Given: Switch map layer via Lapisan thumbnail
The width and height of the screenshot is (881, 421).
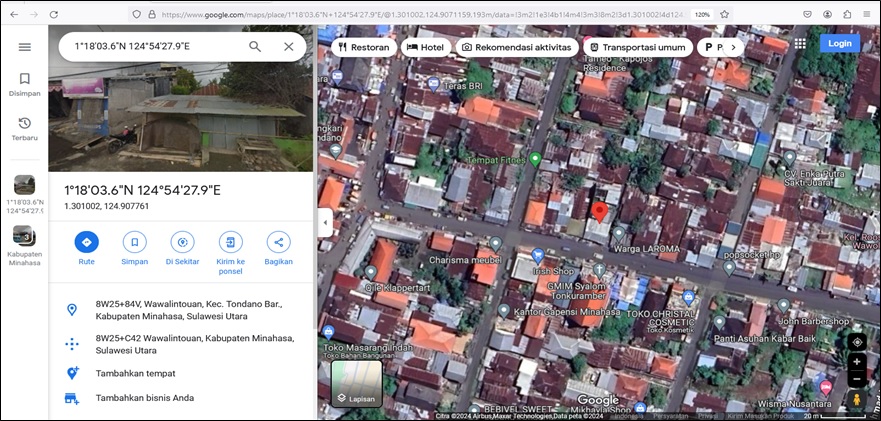Looking at the screenshot, I should pyautogui.click(x=356, y=384).
